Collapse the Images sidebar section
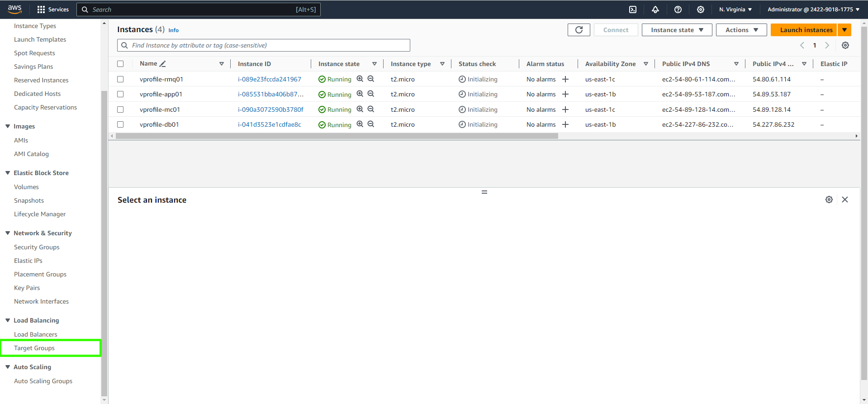Image resolution: width=868 pixels, height=404 pixels. (8, 126)
